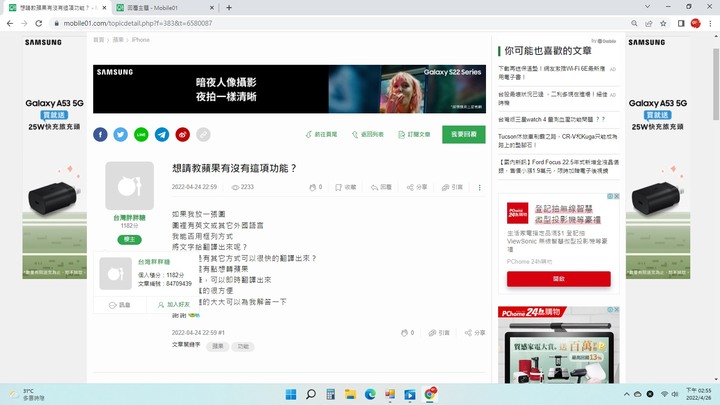Open the tab search dropdown arrow
Viewport: 720px width, 405px height.
click(x=647, y=7)
